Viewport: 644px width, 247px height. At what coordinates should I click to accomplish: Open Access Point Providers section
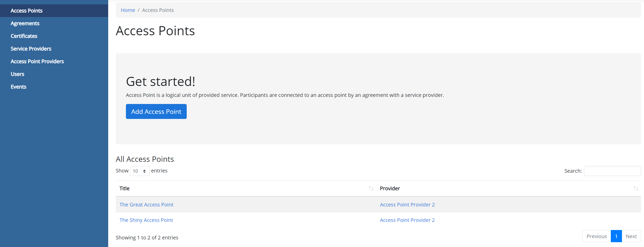pos(37,61)
